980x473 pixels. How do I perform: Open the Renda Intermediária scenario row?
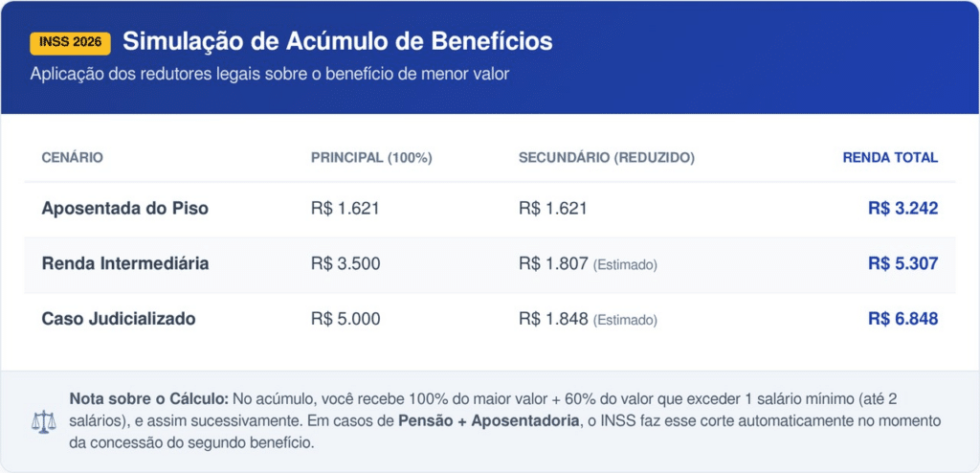point(124,263)
